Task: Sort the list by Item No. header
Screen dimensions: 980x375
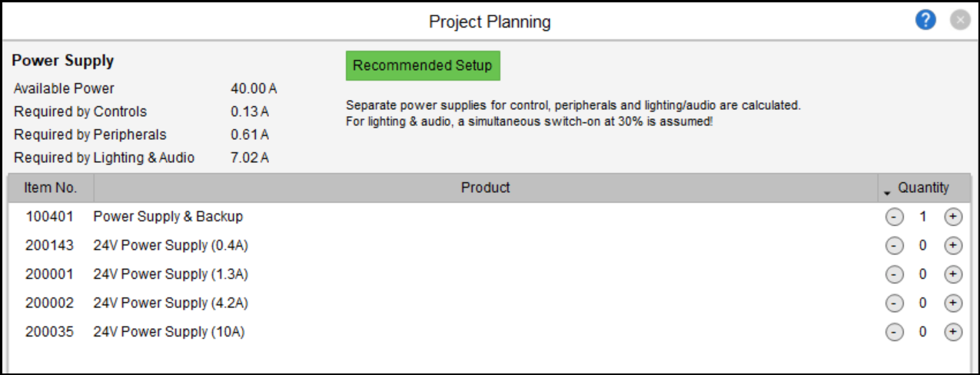Action: (x=51, y=188)
